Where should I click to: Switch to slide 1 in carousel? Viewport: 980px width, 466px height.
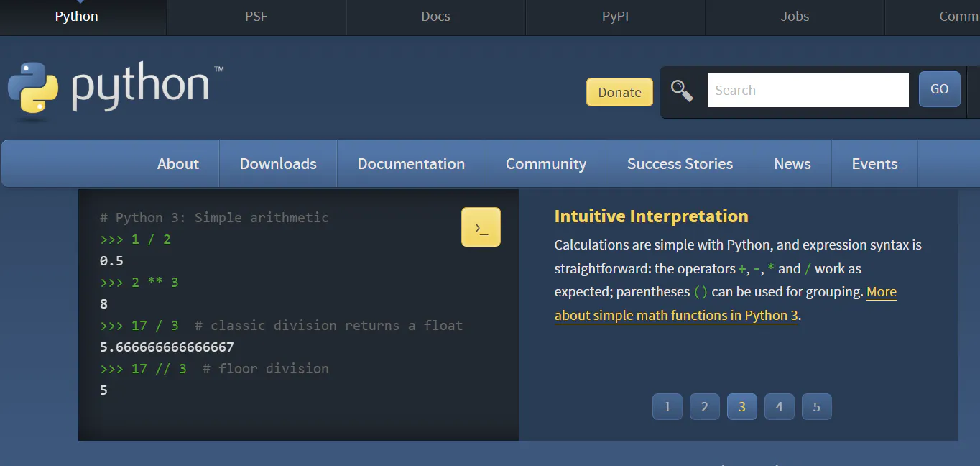[667, 407]
